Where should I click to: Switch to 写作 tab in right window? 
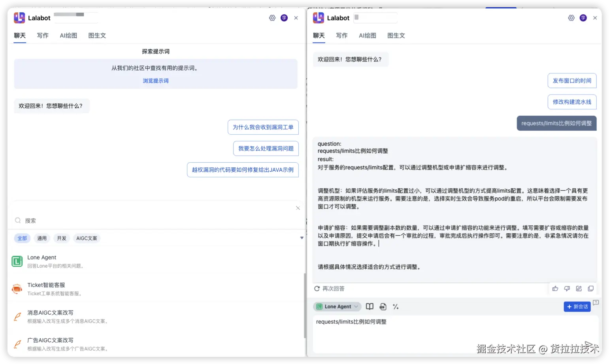click(x=341, y=36)
